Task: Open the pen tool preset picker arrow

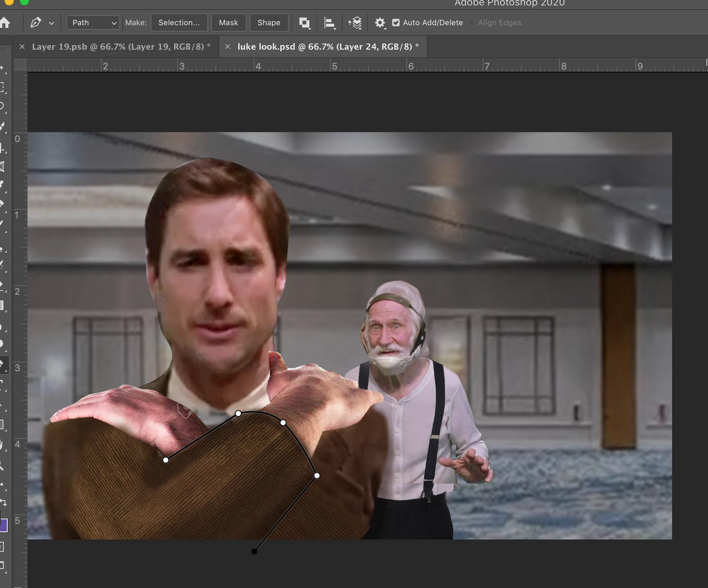Action: click(52, 23)
